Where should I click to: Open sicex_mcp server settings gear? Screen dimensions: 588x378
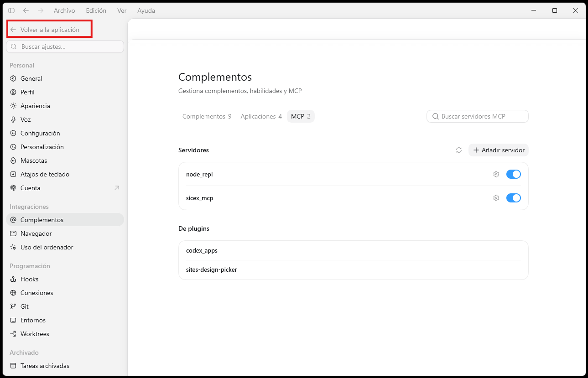496,198
